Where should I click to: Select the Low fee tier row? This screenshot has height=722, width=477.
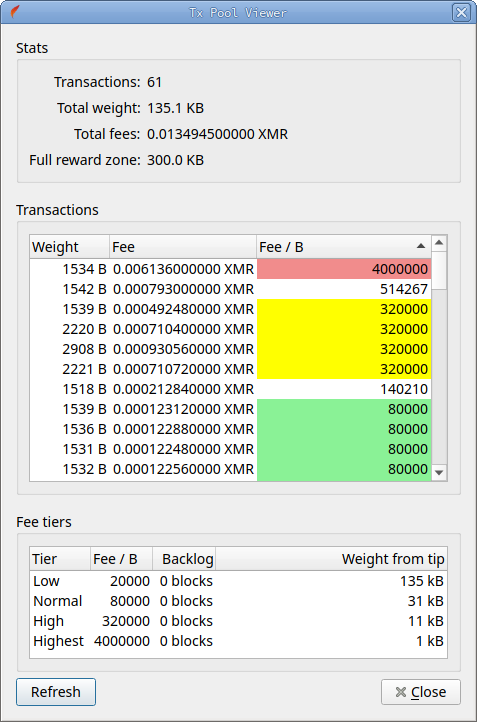tap(238, 581)
